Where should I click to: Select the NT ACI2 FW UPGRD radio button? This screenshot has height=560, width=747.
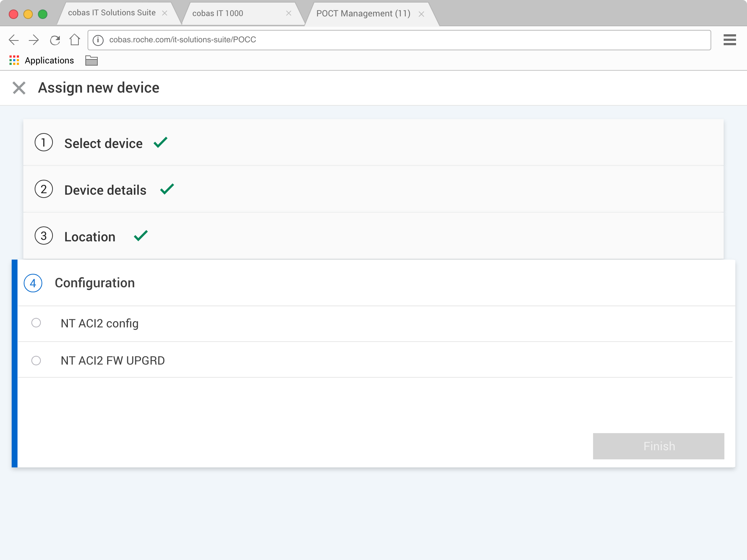click(36, 361)
